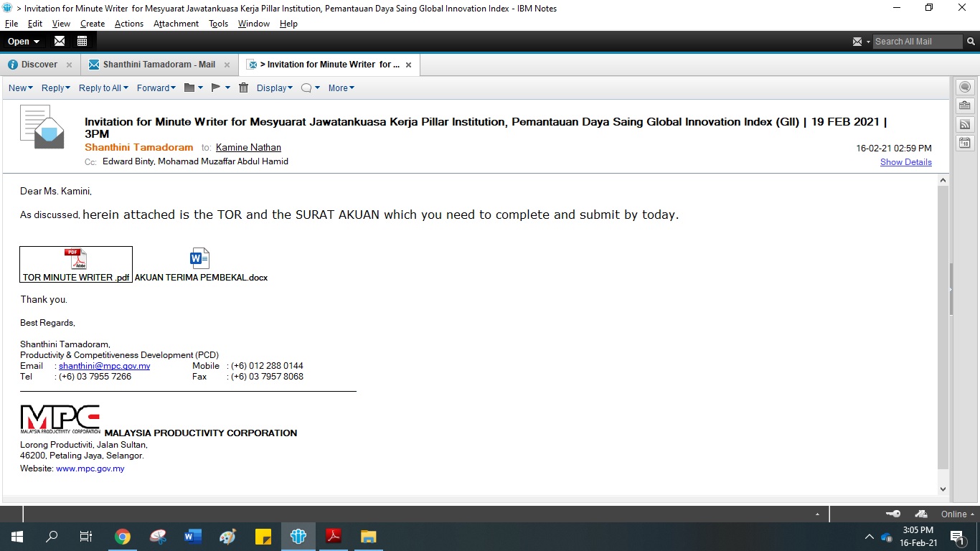Click the briefcase sidebar panel icon
The height and width of the screenshot is (551, 980).
[965, 105]
